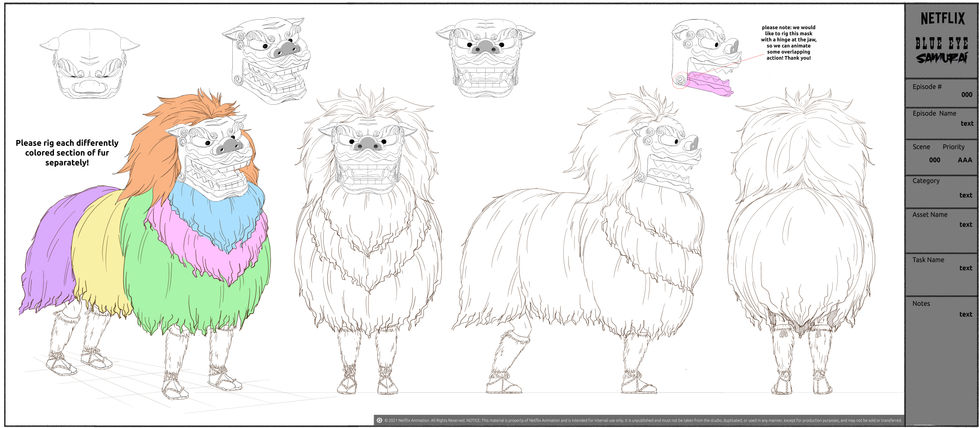Select the 'Task Name' label
This screenshot has width=979, height=428.
click(x=928, y=259)
